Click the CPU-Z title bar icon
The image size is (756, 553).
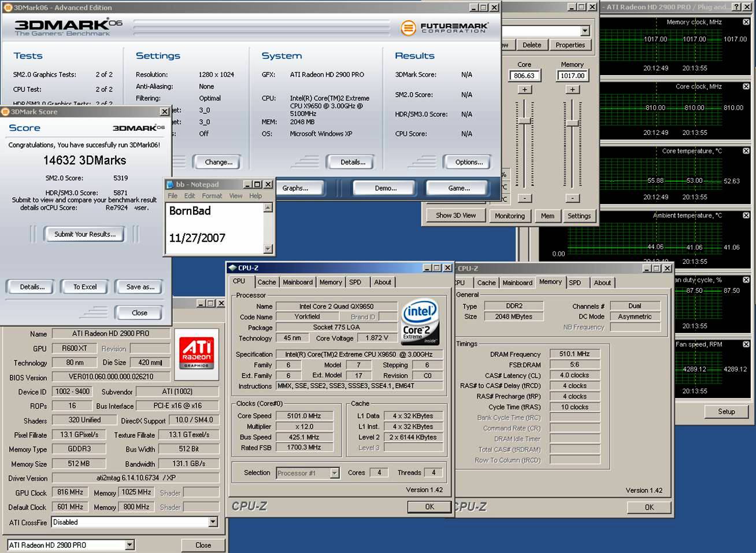232,268
